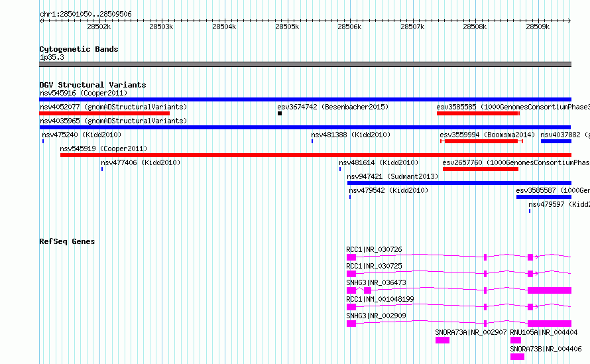590x364 pixels.
Task: Select the small blue nsv475240 marker
Action: (43, 141)
